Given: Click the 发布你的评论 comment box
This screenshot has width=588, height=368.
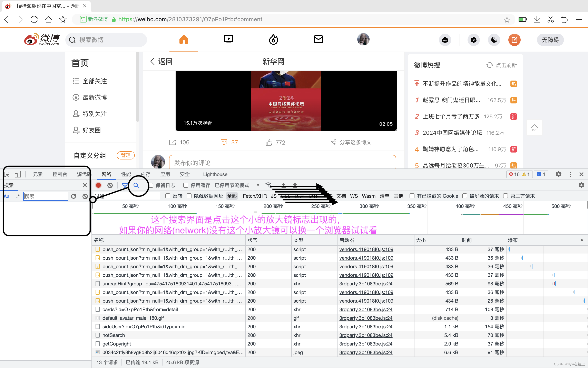Looking at the screenshot, I should pos(282,162).
